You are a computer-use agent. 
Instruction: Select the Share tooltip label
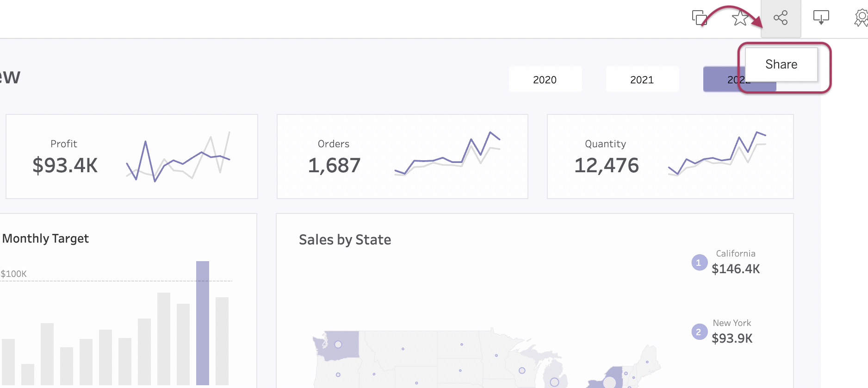[x=781, y=64]
